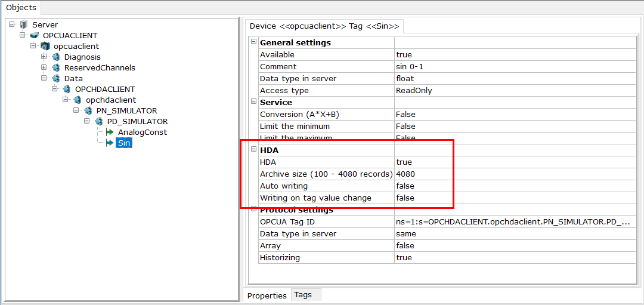Screen dimensions: 644x305
Task: Click the Access type ReadOnly value
Action: (x=515, y=91)
